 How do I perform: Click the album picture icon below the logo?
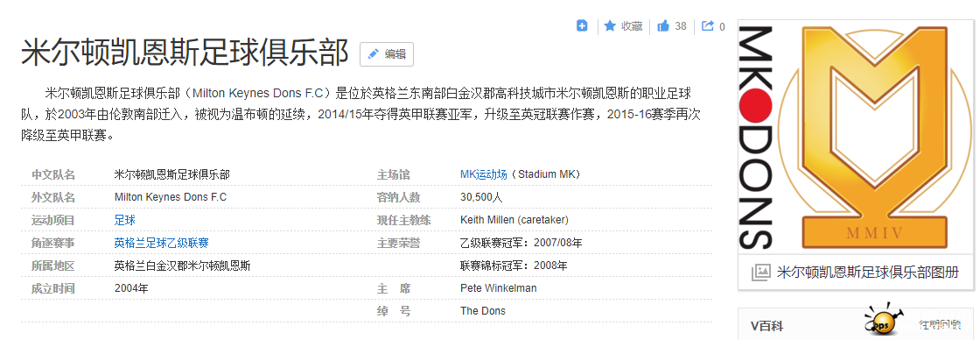pos(760,272)
